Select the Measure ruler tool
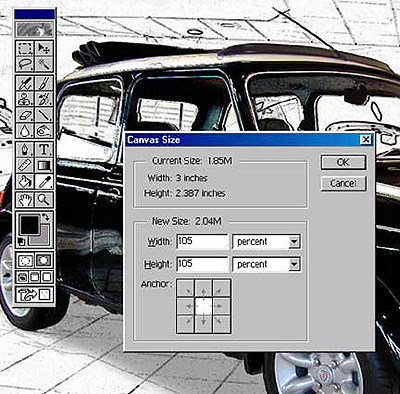Image resolution: width=400 pixels, height=394 pixels. point(25,165)
